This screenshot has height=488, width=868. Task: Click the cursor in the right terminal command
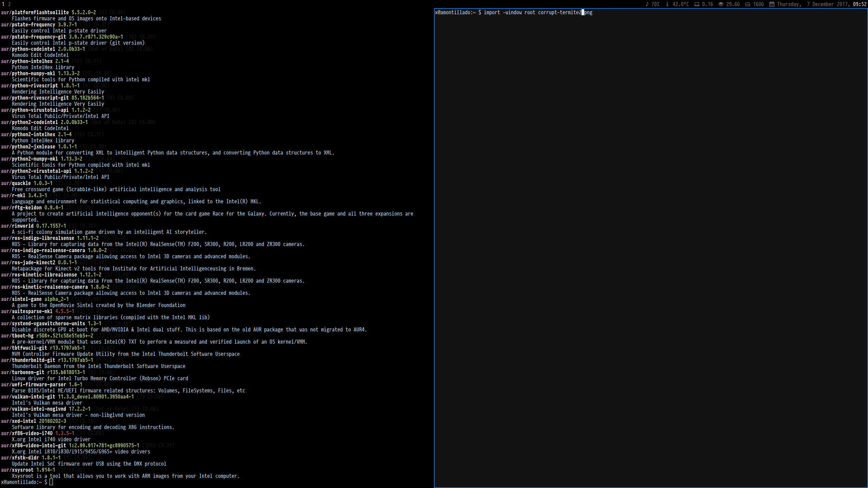[583, 13]
